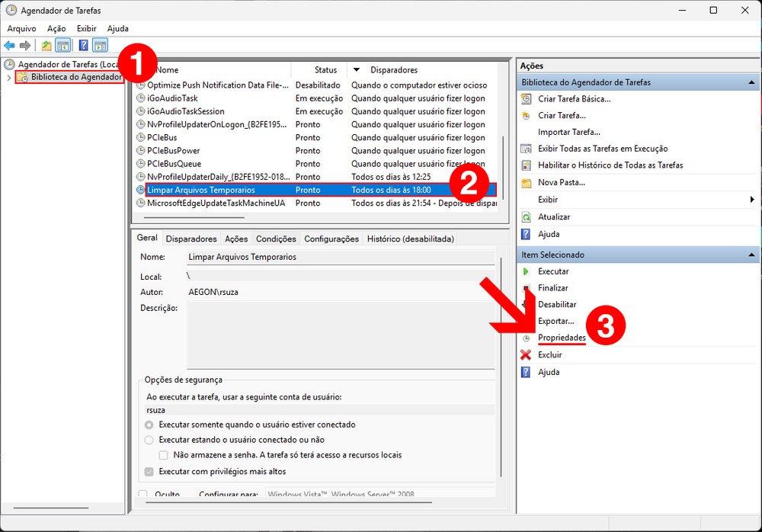Screen dimensions: 762x532
Task: Click the Atualizar refresh icon
Action: [x=525, y=217]
